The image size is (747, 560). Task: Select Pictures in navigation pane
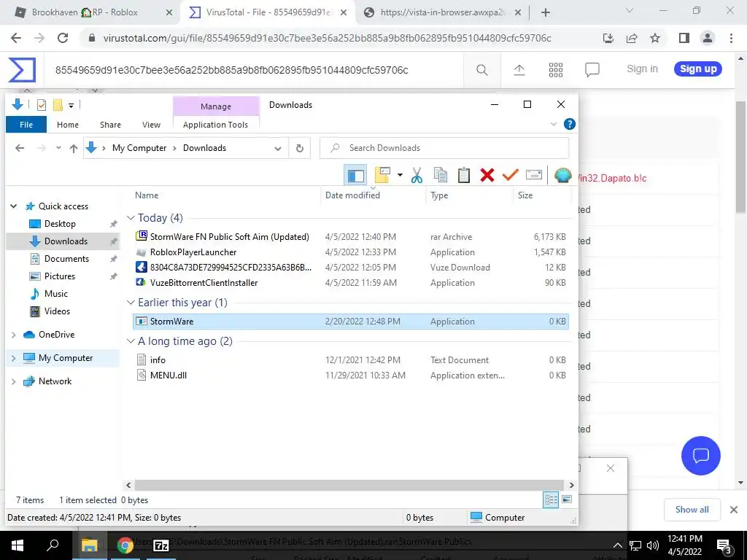(x=60, y=276)
